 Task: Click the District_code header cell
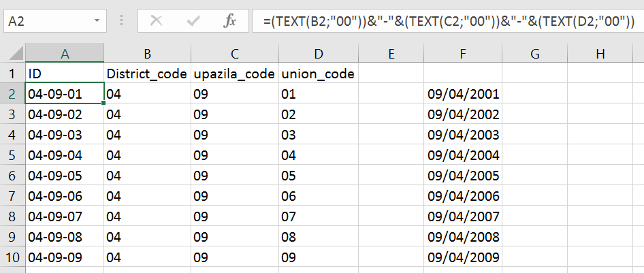pyautogui.click(x=147, y=74)
